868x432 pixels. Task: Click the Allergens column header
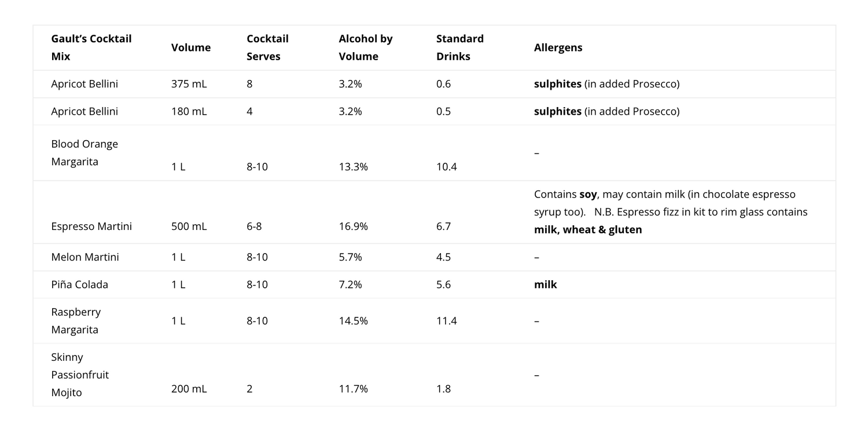tap(558, 47)
